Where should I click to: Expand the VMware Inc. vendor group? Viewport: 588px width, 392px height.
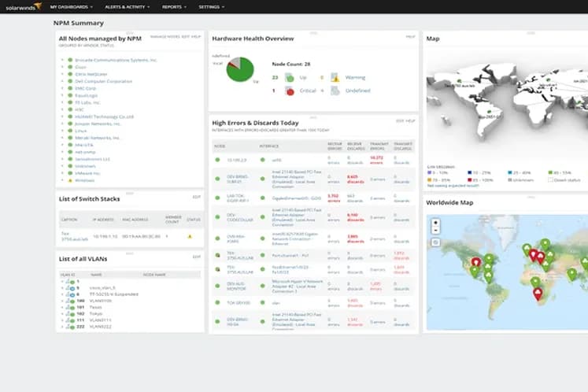(62, 173)
